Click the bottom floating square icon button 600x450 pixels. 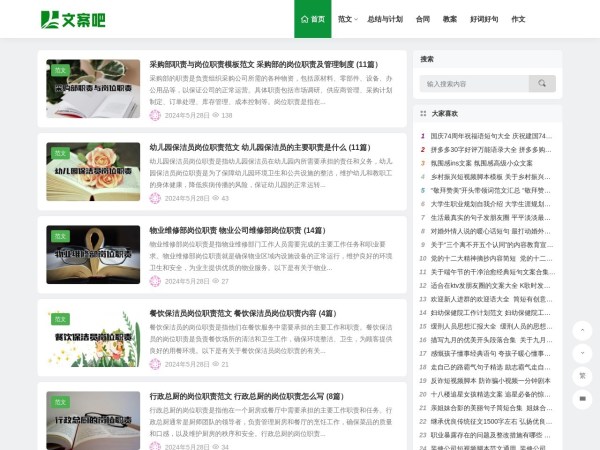coord(581,399)
